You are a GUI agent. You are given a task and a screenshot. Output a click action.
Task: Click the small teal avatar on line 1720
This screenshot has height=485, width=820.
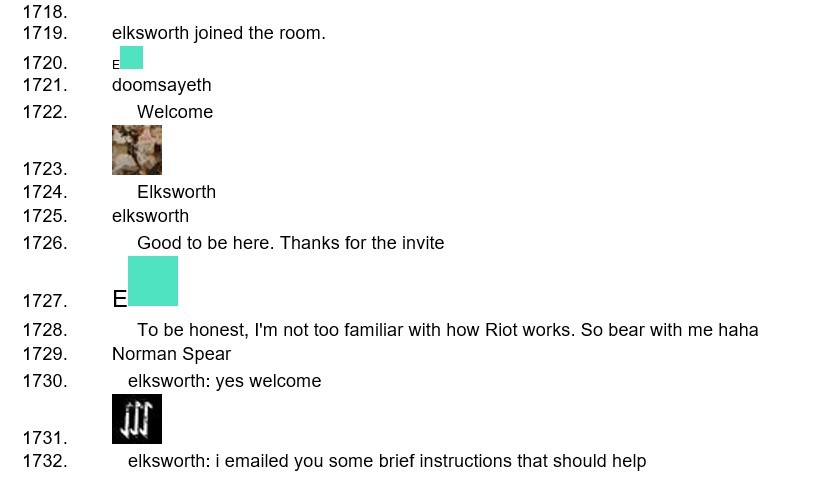point(131,58)
